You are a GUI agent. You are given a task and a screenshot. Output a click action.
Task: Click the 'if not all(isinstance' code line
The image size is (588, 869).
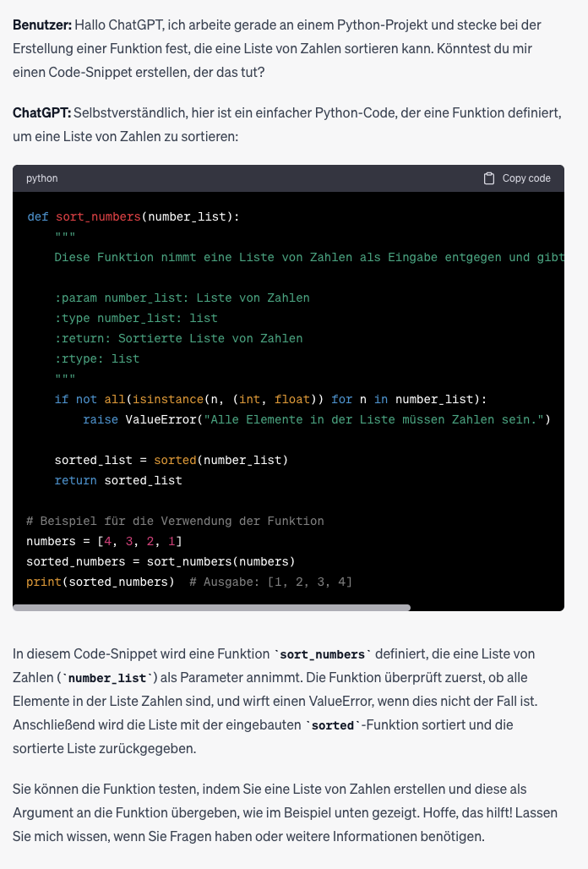coord(270,400)
